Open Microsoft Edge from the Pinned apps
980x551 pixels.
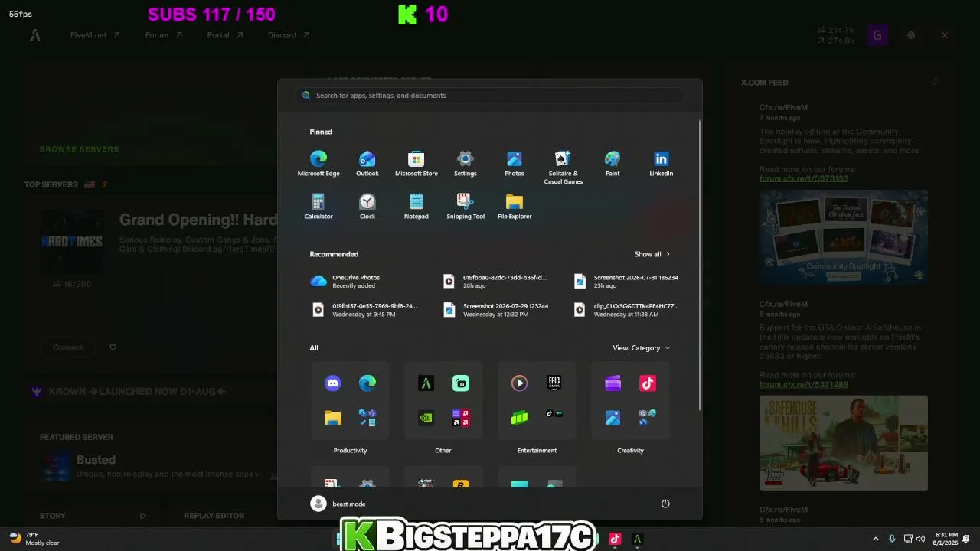pos(318,164)
